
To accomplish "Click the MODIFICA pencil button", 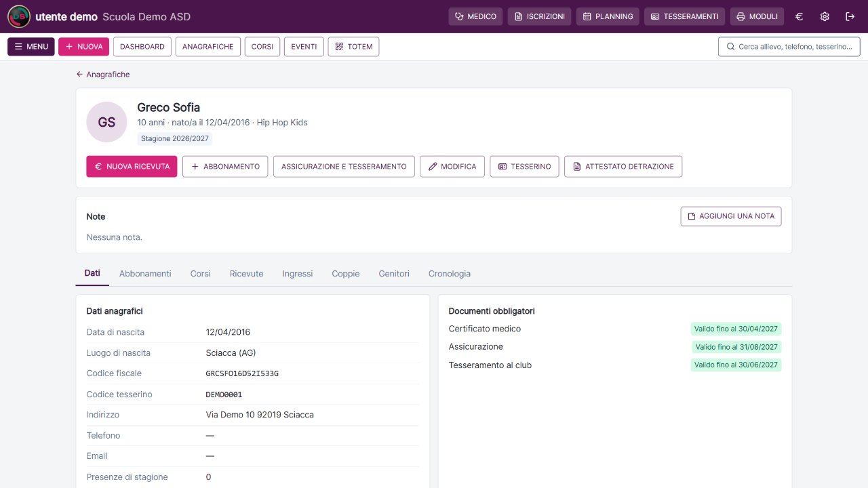I will (x=452, y=167).
